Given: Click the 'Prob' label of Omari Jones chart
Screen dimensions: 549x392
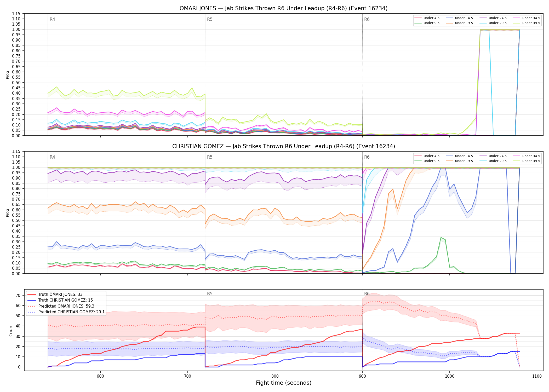Looking at the screenshot, I should click(x=7, y=75).
